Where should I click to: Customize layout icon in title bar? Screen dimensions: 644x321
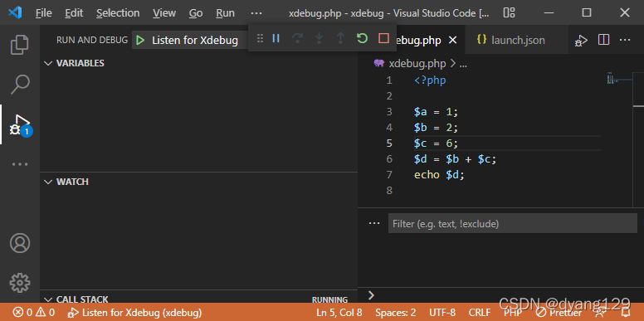point(509,12)
